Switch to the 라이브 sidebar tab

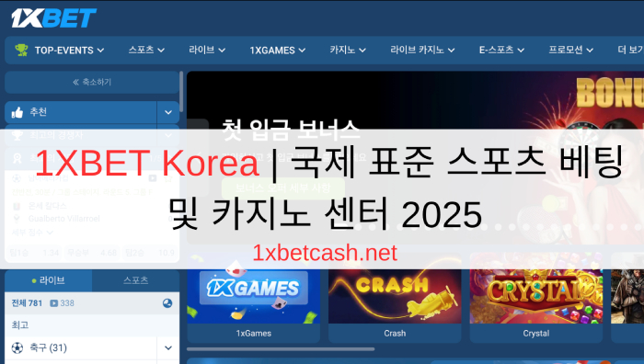(49, 280)
